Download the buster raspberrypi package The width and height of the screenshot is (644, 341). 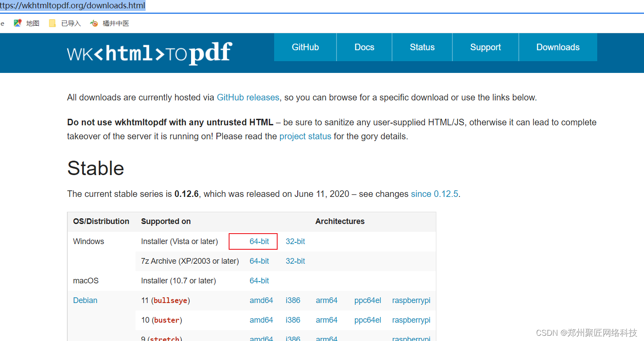coord(411,320)
